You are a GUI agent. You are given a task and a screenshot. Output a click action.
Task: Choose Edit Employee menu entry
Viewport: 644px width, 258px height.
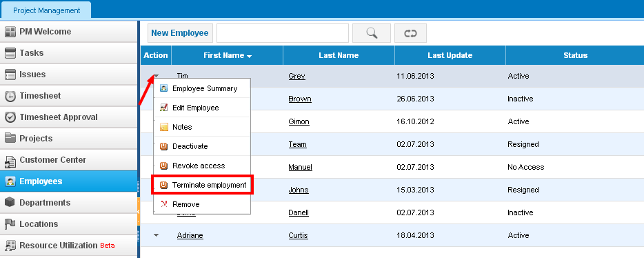(202, 108)
